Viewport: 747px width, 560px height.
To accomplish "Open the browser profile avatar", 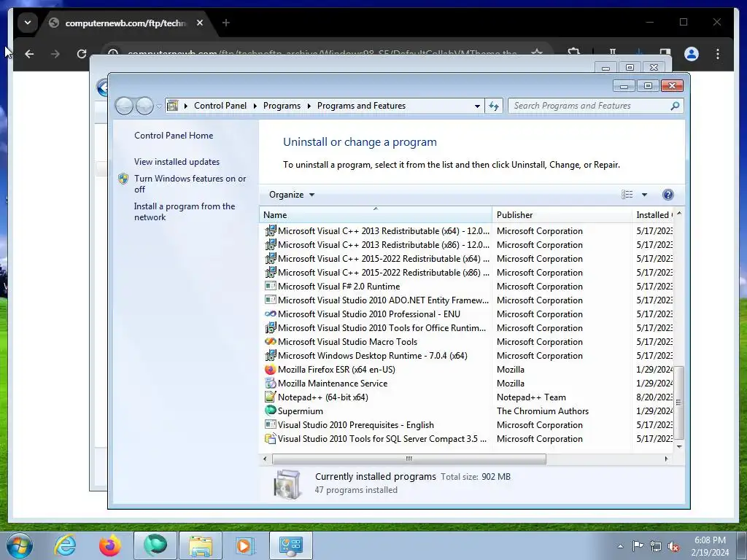I will click(x=692, y=54).
